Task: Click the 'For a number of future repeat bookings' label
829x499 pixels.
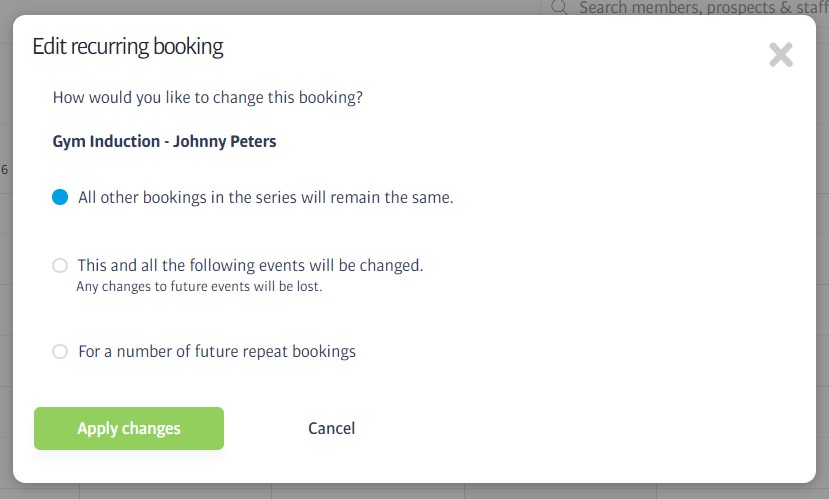Action: pos(217,352)
